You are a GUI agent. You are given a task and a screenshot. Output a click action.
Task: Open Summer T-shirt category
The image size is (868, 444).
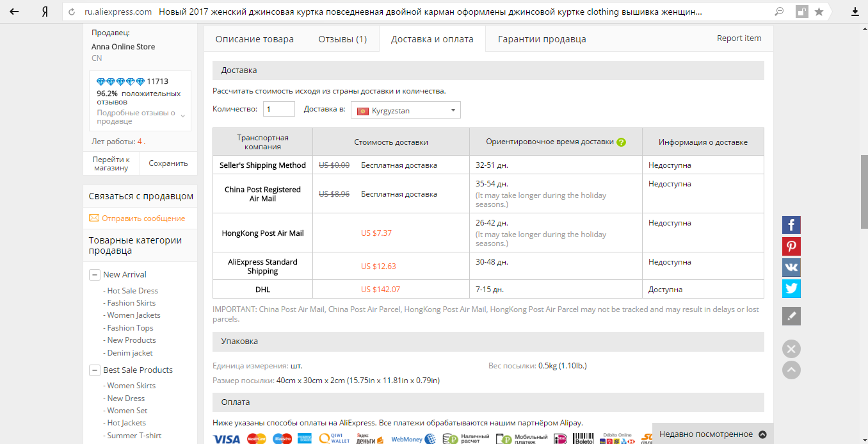[134, 436]
